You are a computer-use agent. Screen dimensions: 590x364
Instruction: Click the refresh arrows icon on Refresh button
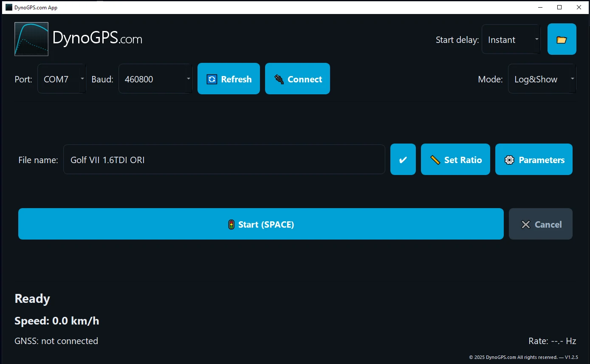[211, 79]
